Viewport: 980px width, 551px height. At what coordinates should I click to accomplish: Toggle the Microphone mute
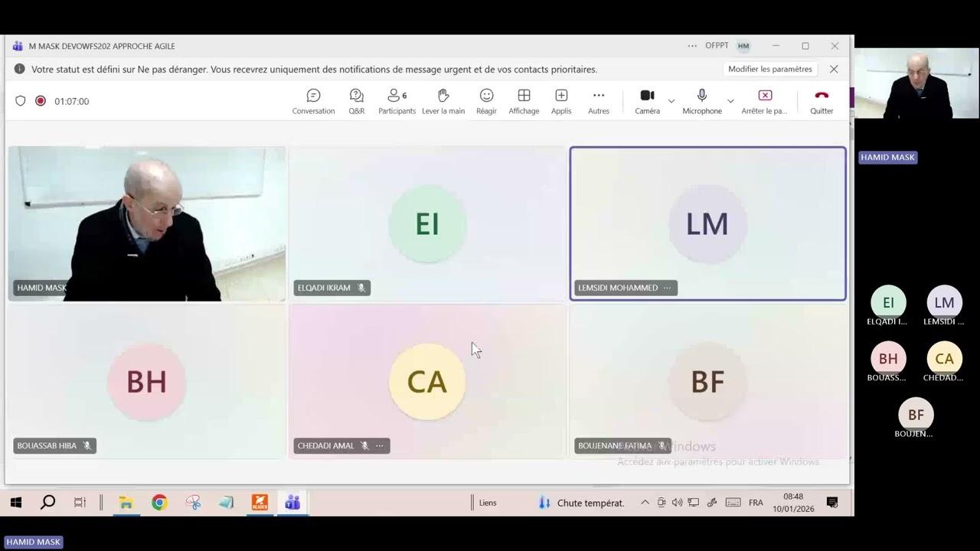(702, 101)
